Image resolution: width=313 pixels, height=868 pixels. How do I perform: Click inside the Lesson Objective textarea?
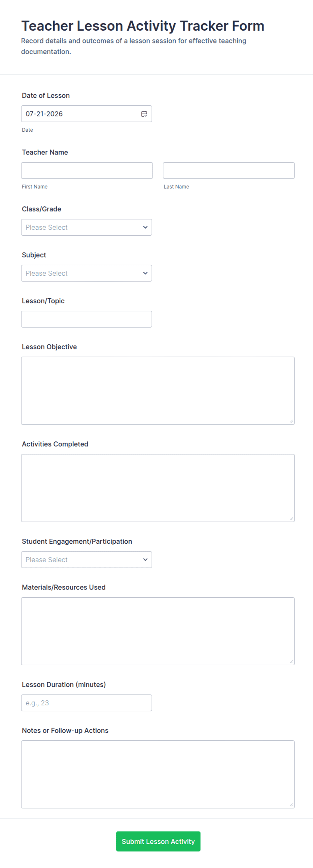pyautogui.click(x=158, y=391)
